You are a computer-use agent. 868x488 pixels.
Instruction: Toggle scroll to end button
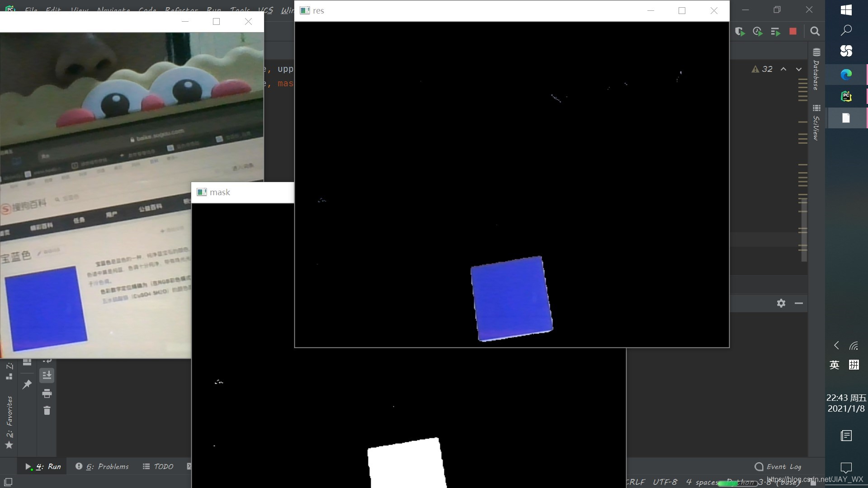47,375
